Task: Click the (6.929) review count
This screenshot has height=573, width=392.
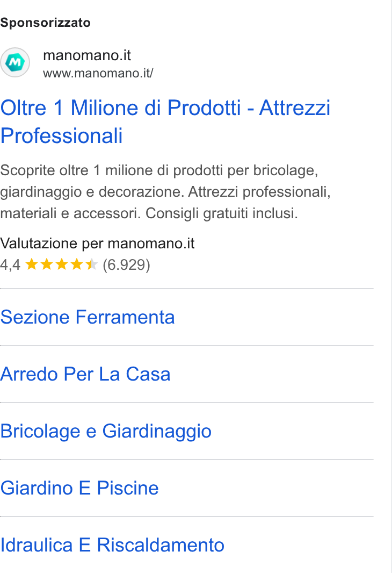Action: point(126,265)
